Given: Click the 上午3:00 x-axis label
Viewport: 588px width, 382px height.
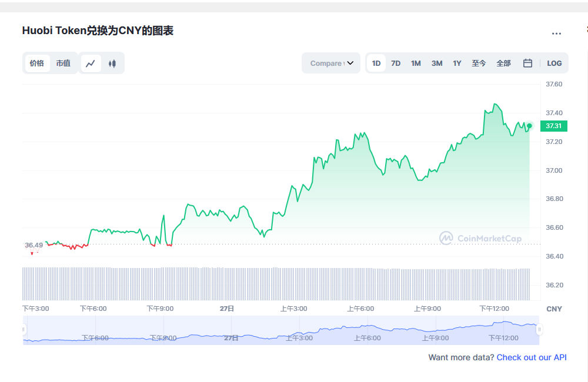Looking at the screenshot, I should click(x=293, y=309).
